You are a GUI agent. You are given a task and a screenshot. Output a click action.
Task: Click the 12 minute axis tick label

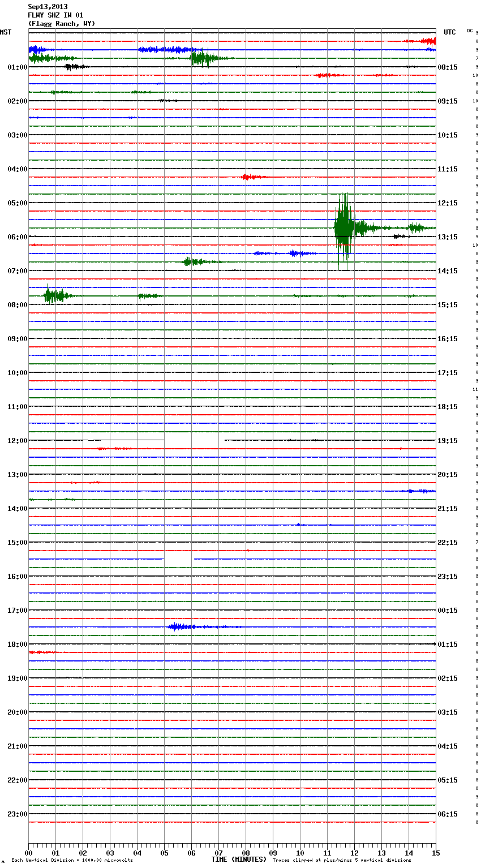[x=354, y=853]
